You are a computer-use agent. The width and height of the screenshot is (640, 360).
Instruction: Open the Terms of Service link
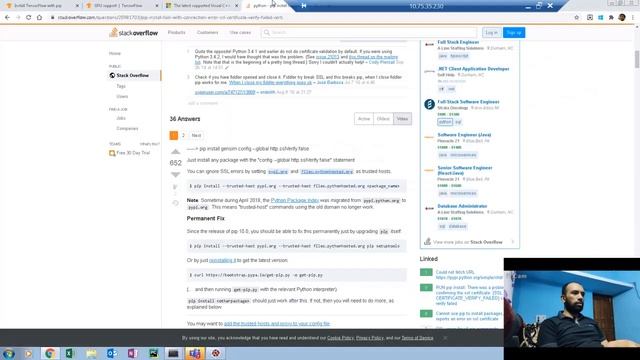(x=417, y=338)
